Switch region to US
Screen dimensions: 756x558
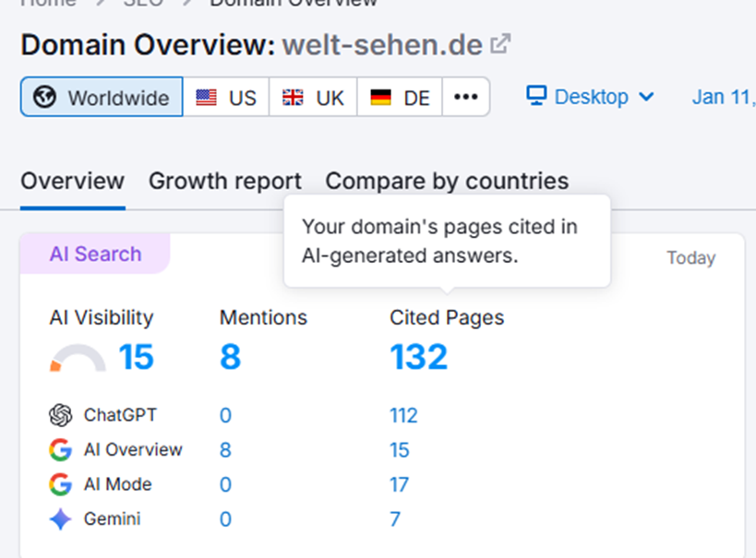point(226,97)
